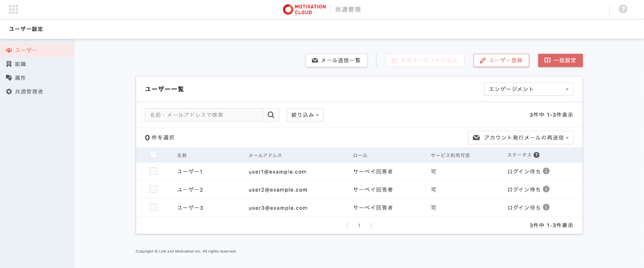Screen dimensions: 644x268
Task: Open the エンゲージメント dropdown
Action: [528, 89]
